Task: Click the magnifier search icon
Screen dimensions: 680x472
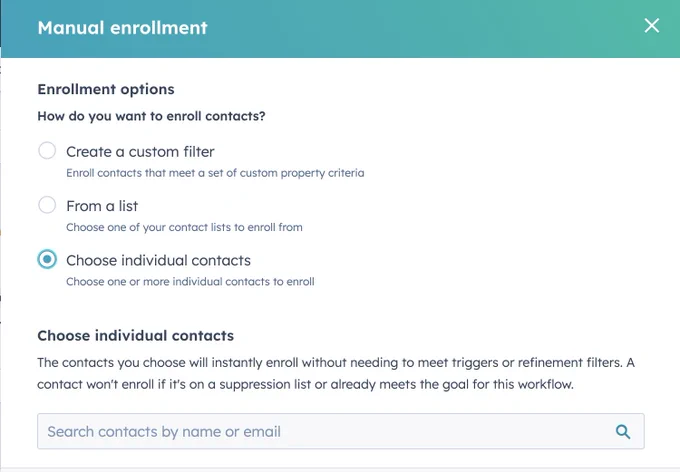Action: pos(623,432)
